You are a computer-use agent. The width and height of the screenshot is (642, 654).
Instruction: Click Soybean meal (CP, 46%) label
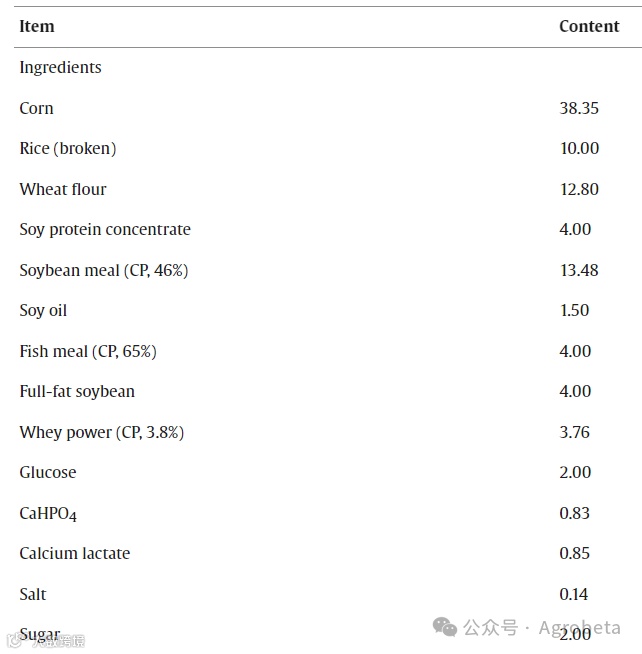[x=104, y=271]
